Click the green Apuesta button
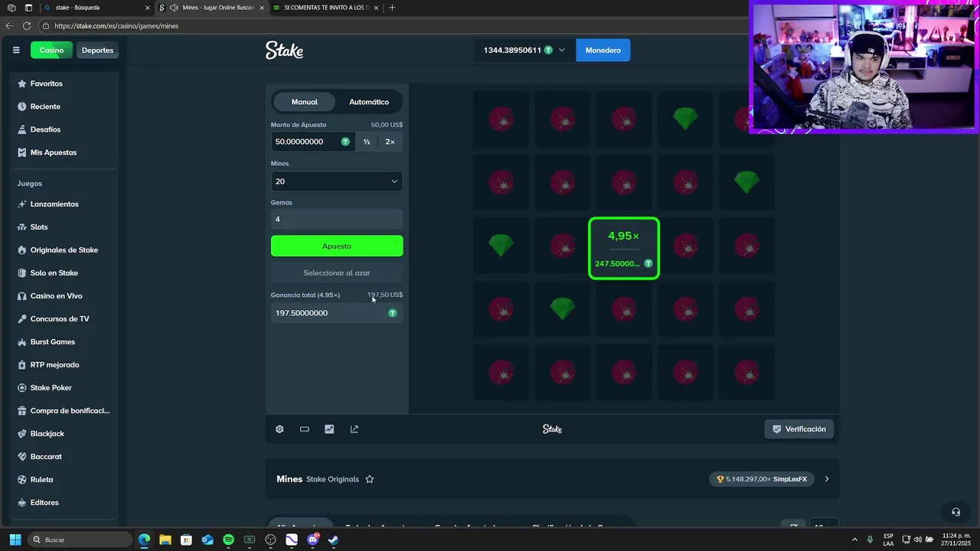The width and height of the screenshot is (980, 551). [337, 246]
